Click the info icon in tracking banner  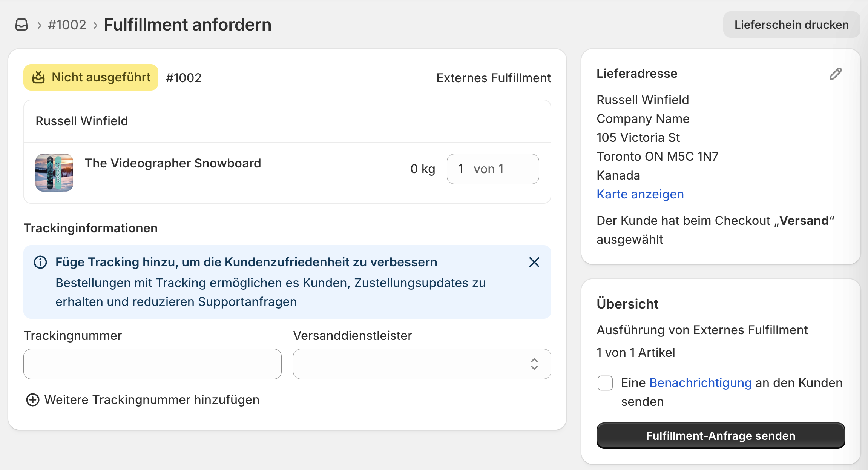tap(40, 262)
